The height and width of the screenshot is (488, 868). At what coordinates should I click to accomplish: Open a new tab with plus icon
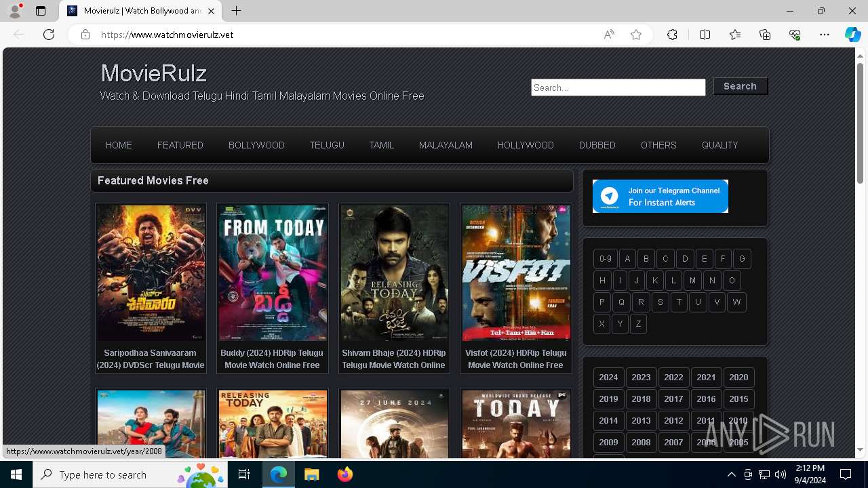click(236, 11)
